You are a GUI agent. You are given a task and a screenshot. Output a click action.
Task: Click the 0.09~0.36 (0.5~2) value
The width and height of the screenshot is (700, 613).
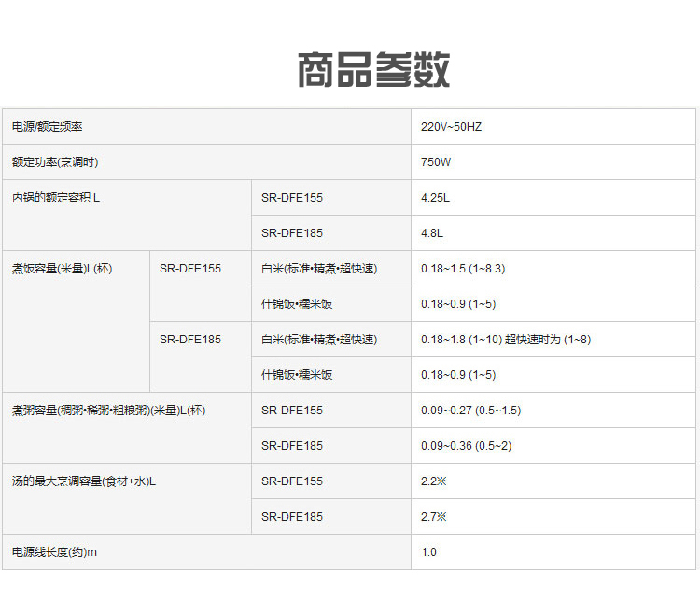pos(466,446)
